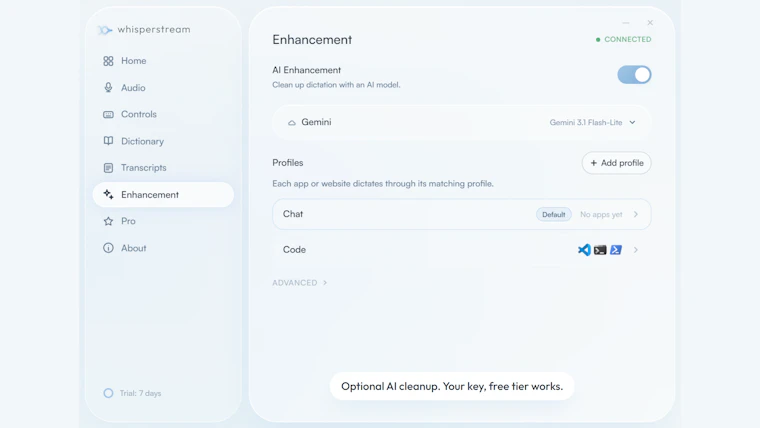Image resolution: width=760 pixels, height=428 pixels.
Task: Click the 'Trial: 7 days' text
Action: coord(141,393)
